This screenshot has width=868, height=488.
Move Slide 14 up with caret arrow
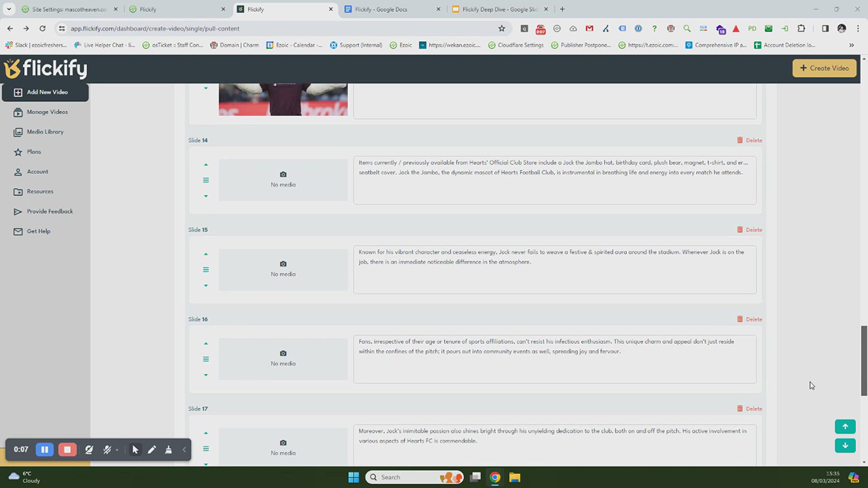click(x=206, y=165)
